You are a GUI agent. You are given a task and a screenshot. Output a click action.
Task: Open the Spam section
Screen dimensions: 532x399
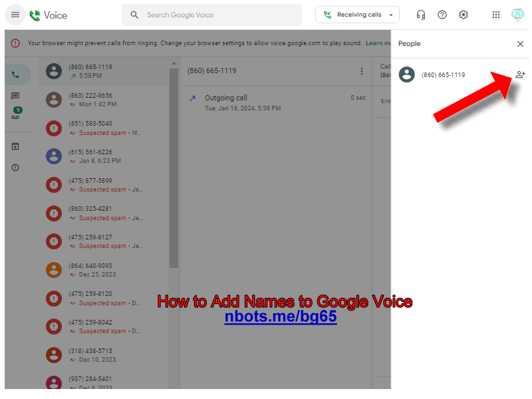point(15,168)
